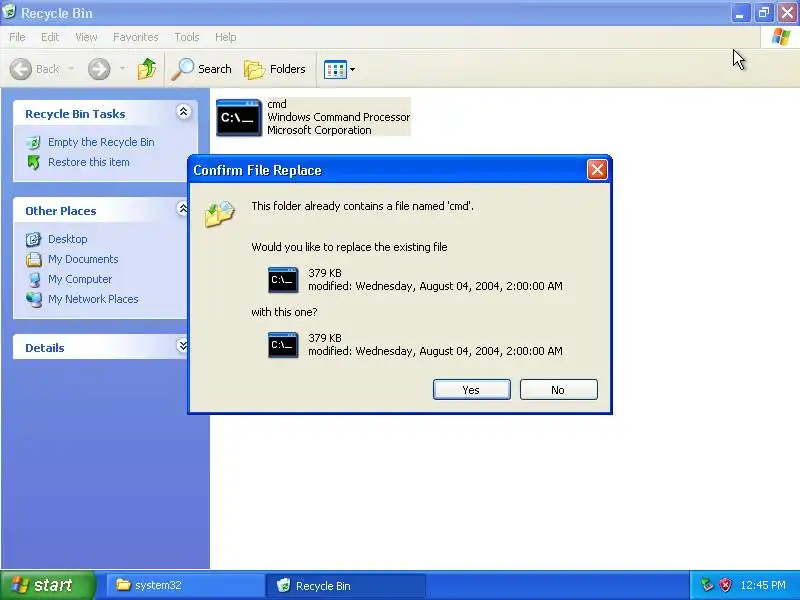Click the existing file cmd icon in dialog
This screenshot has width=800, height=600.
point(283,280)
